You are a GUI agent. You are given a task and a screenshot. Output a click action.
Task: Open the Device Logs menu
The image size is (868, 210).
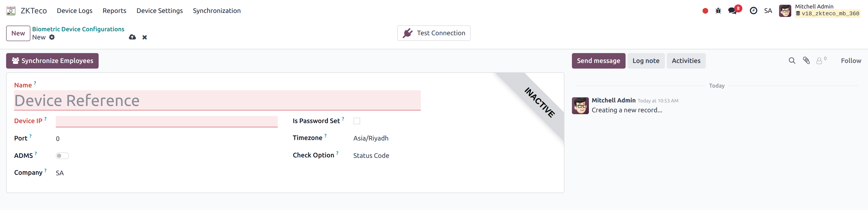pyautogui.click(x=74, y=10)
